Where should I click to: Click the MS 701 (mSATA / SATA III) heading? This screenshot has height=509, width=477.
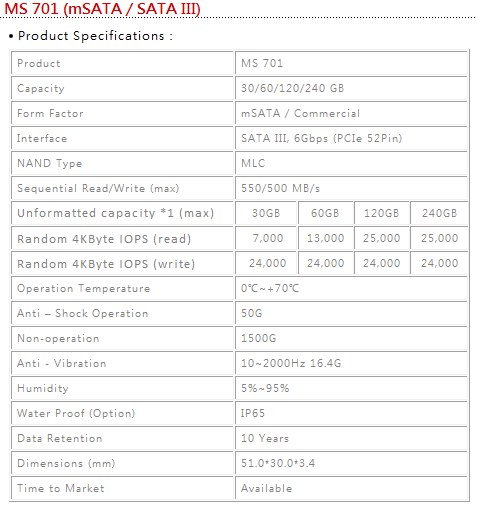tap(102, 9)
